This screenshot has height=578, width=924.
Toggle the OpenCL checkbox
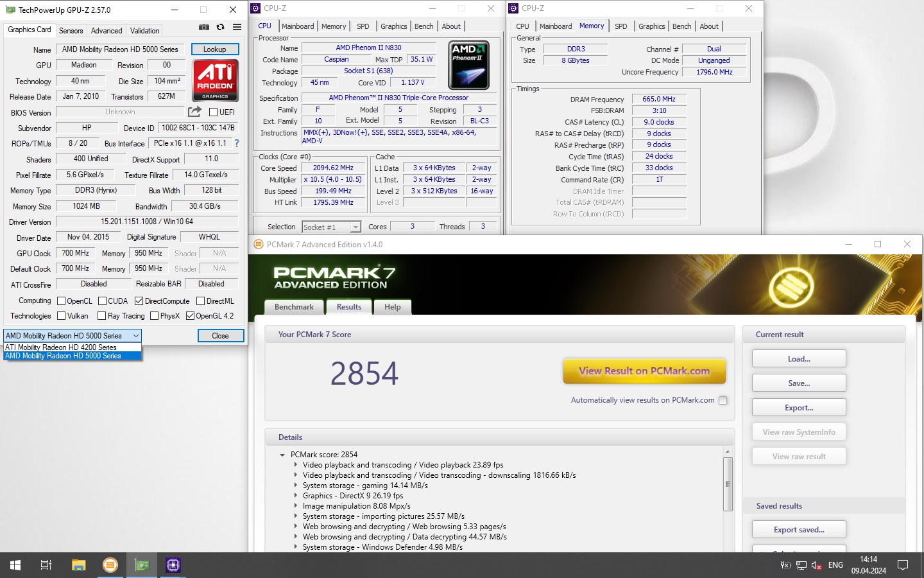coord(62,301)
